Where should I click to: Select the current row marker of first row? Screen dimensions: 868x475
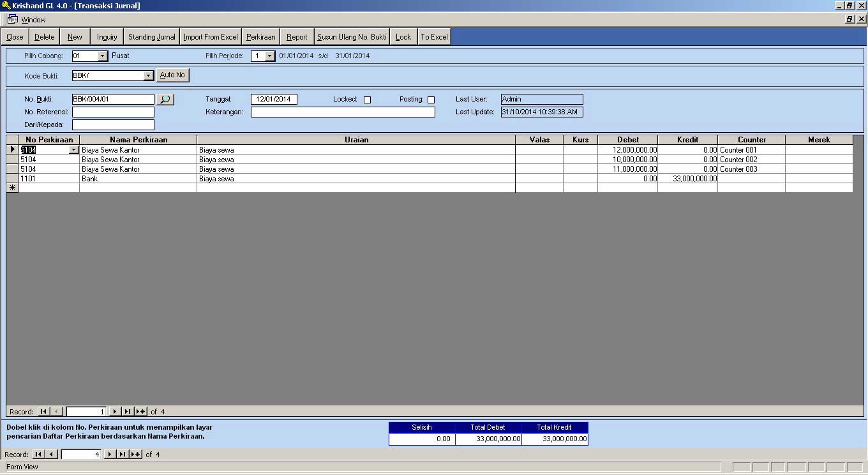[12, 149]
